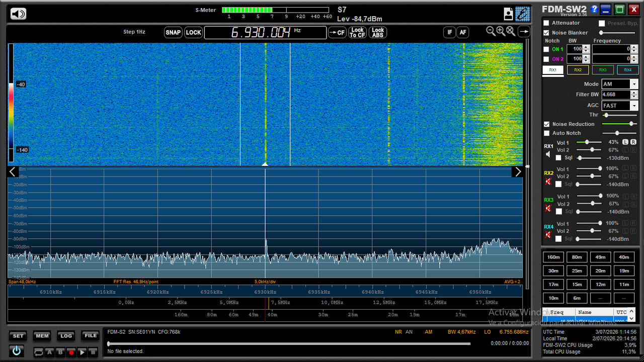This screenshot has width=644, height=362.
Task: Adjust the Noise Reduction level slider
Action: [619, 124]
